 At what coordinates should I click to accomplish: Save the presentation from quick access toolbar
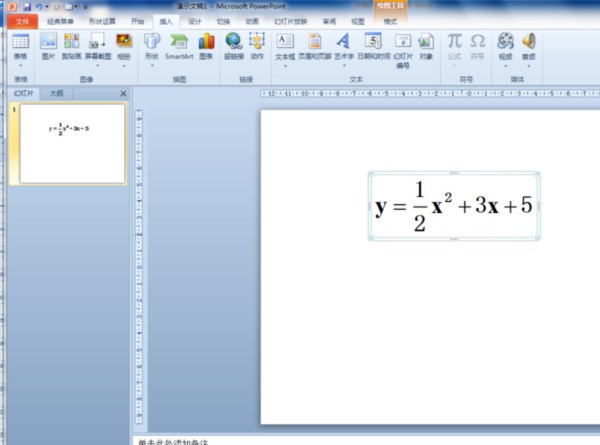26,6
